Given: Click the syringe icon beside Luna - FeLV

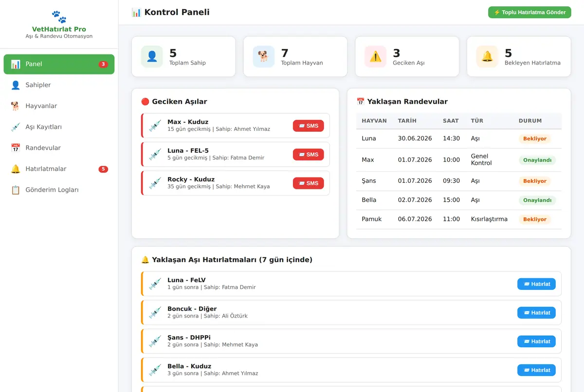Looking at the screenshot, I should [155, 284].
